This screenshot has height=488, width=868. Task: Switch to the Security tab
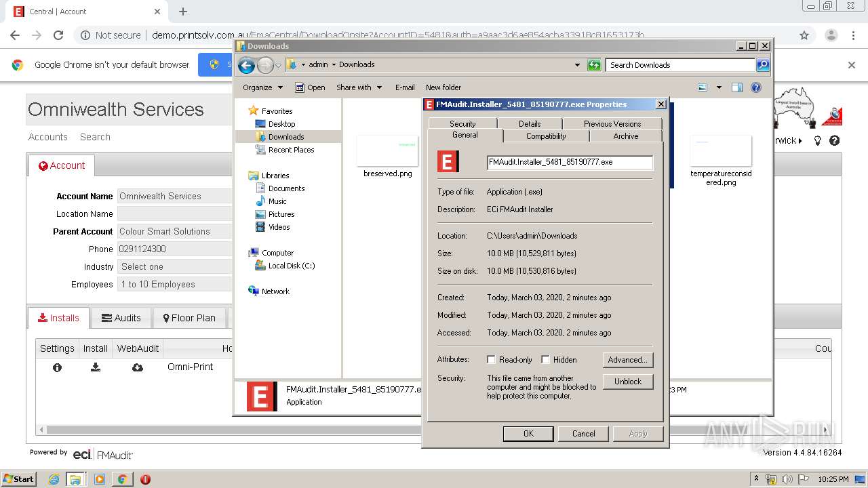(x=462, y=123)
